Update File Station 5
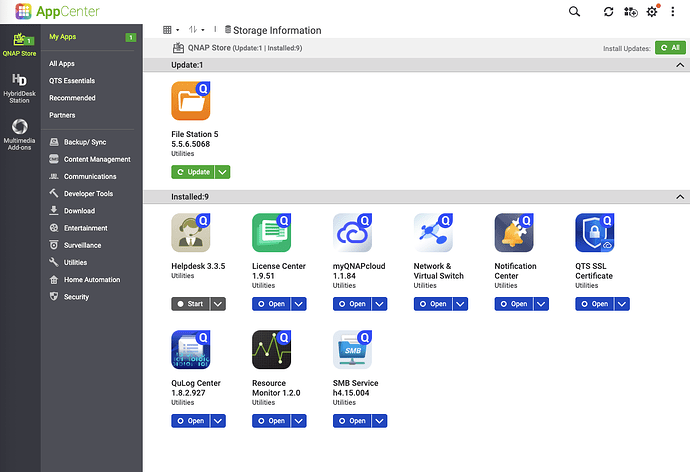690x472 pixels. 192,172
